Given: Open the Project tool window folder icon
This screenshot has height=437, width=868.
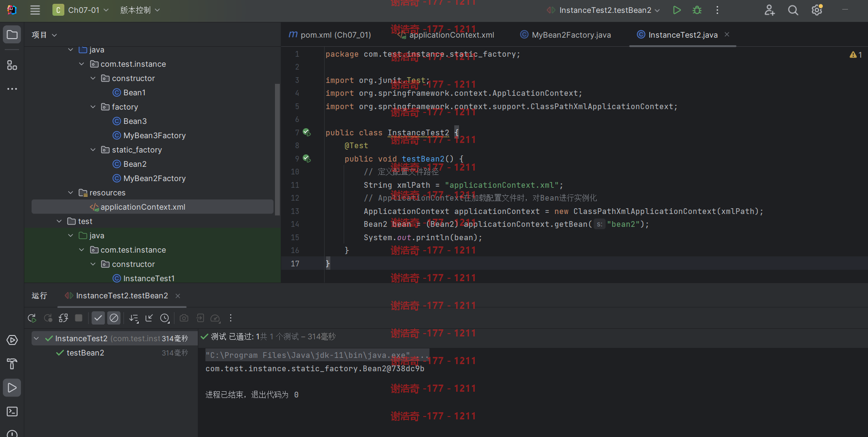Looking at the screenshot, I should coord(12,35).
